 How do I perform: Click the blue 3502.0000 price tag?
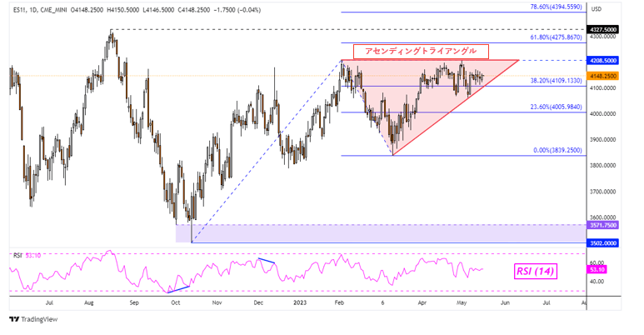point(603,243)
